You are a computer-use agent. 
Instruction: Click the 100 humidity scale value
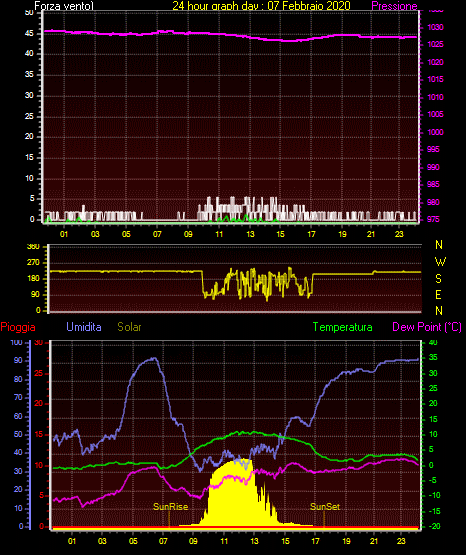(x=16, y=343)
